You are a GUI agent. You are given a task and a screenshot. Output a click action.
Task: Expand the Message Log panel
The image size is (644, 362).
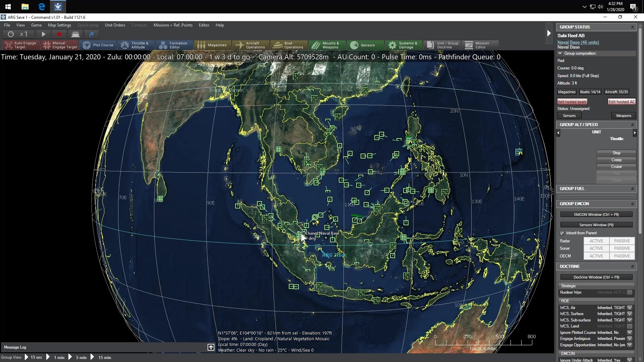click(211, 347)
